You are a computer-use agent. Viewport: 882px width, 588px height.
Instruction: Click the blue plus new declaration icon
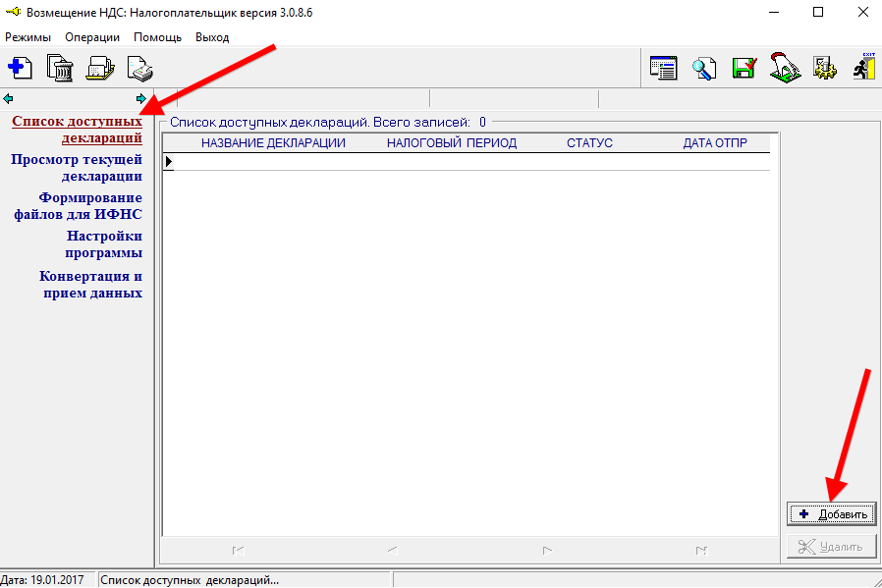click(x=20, y=68)
